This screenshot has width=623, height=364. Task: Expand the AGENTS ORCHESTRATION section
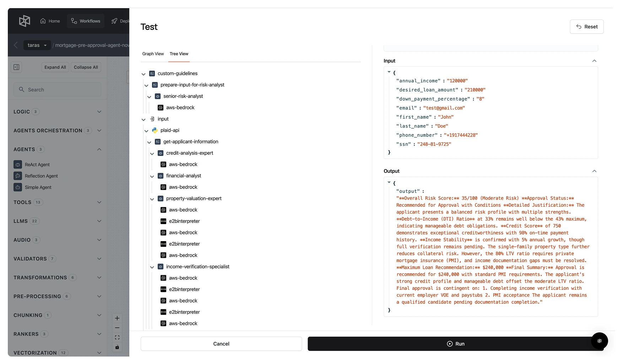click(58, 130)
